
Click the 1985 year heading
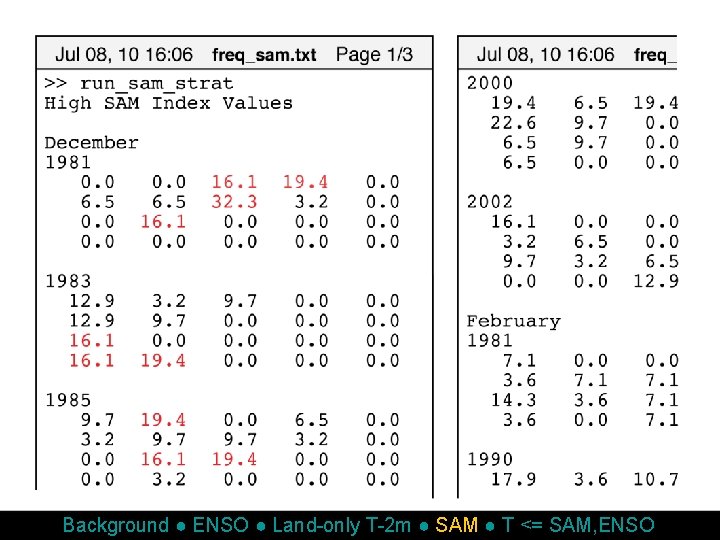68,400
